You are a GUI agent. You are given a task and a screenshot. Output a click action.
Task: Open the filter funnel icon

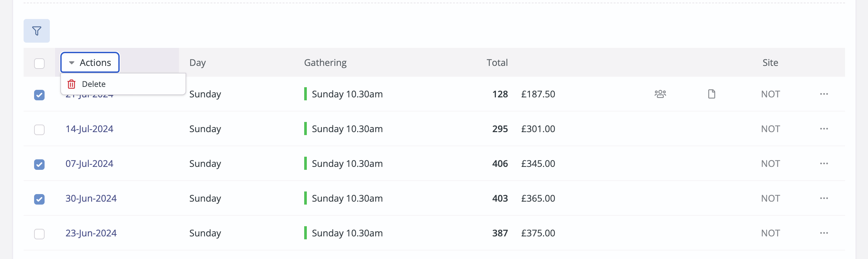pyautogui.click(x=36, y=31)
